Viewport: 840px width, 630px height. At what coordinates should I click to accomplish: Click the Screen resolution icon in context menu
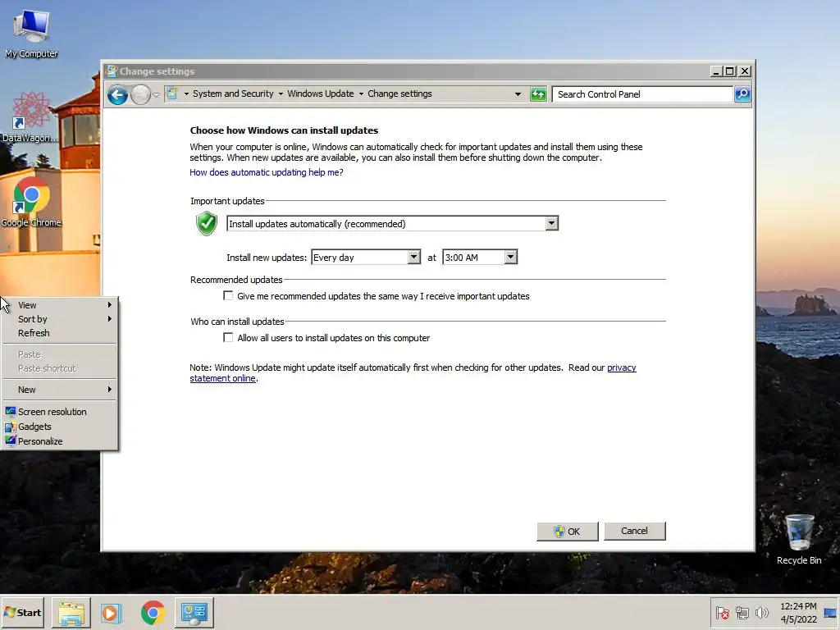pos(10,412)
